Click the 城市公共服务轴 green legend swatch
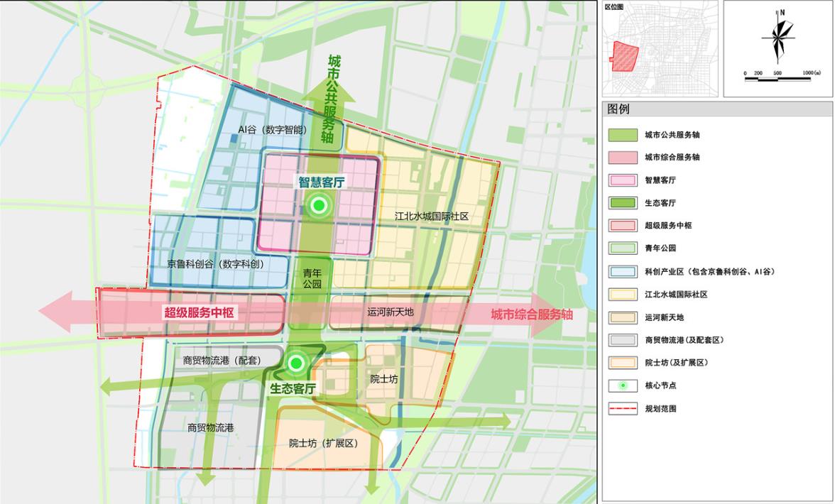 tap(622, 134)
